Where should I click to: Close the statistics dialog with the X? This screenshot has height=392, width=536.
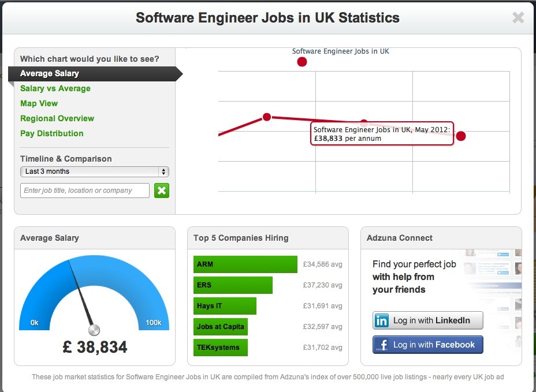(518, 17)
